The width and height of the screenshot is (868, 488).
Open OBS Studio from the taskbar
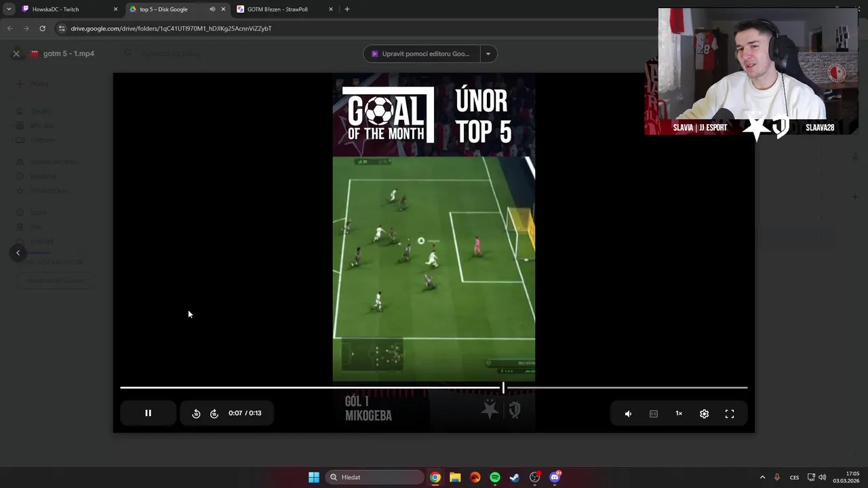pyautogui.click(x=535, y=477)
